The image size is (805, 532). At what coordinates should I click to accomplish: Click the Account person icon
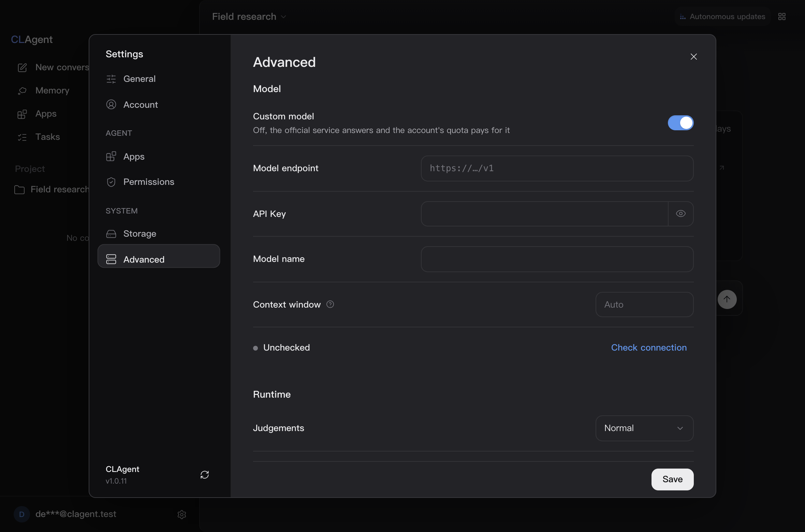(111, 104)
